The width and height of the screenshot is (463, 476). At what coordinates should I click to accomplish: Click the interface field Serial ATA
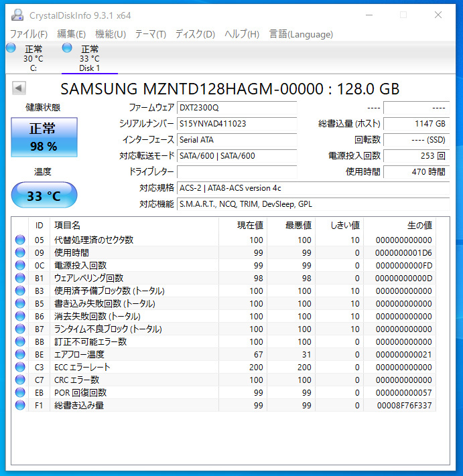[237, 140]
